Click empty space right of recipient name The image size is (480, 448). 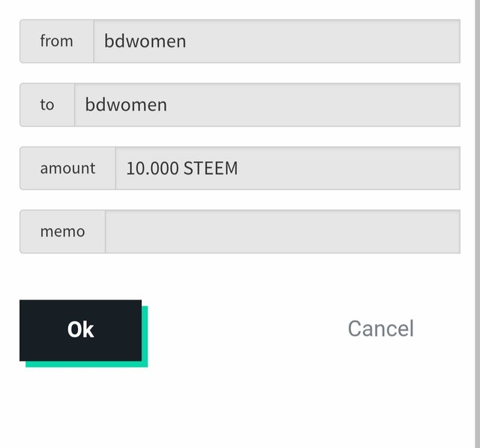pyautogui.click(x=313, y=105)
